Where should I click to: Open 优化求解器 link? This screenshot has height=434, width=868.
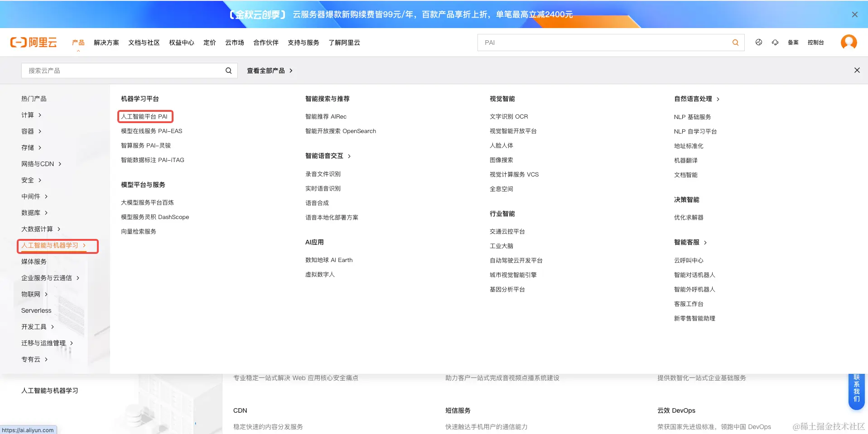689,217
